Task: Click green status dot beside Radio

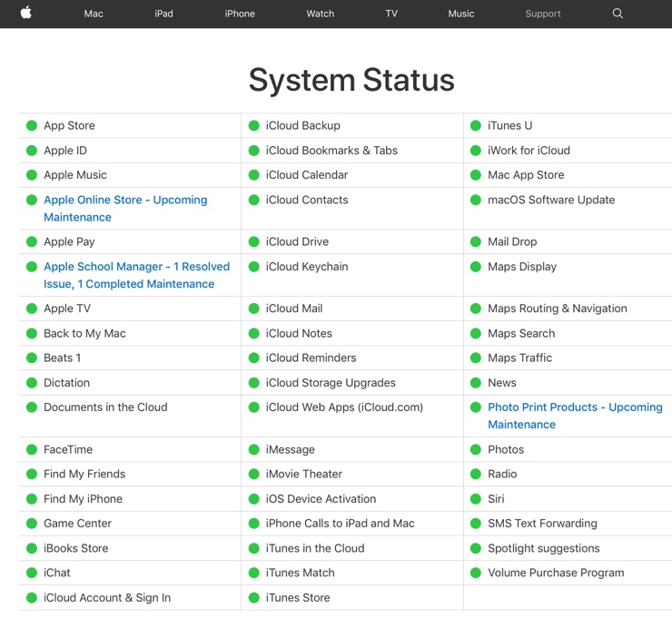Action: point(476,474)
